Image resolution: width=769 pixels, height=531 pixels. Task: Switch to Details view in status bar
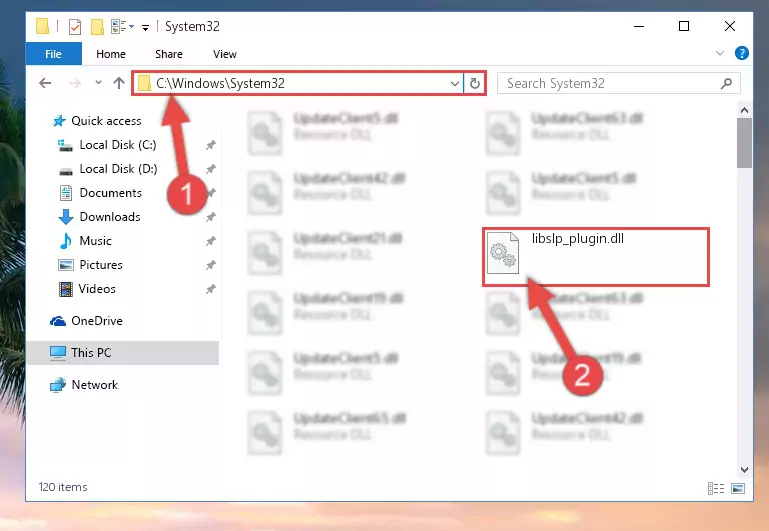[x=716, y=488]
